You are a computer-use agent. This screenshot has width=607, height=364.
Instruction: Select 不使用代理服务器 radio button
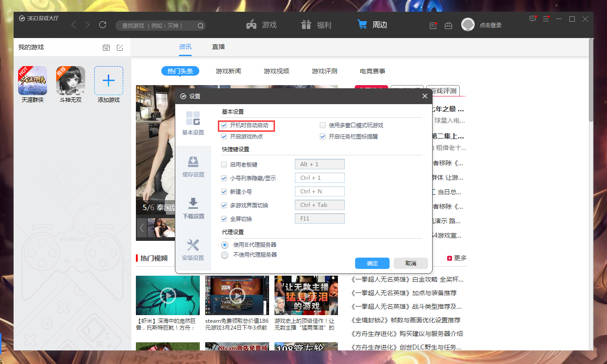pos(225,254)
